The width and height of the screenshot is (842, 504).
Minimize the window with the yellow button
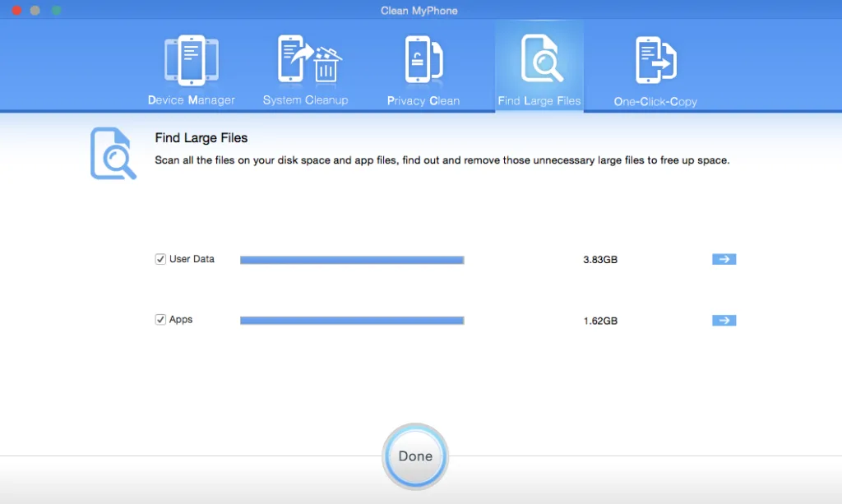(35, 10)
